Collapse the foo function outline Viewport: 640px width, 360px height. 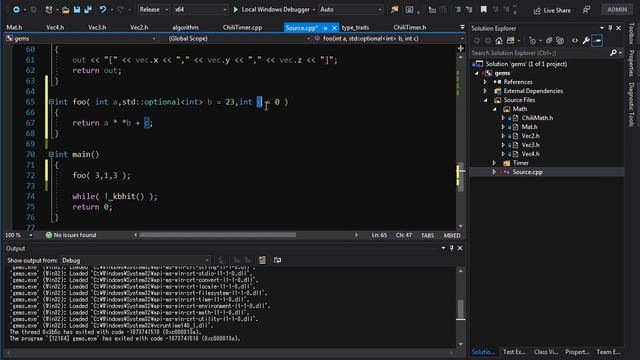(x=51, y=102)
